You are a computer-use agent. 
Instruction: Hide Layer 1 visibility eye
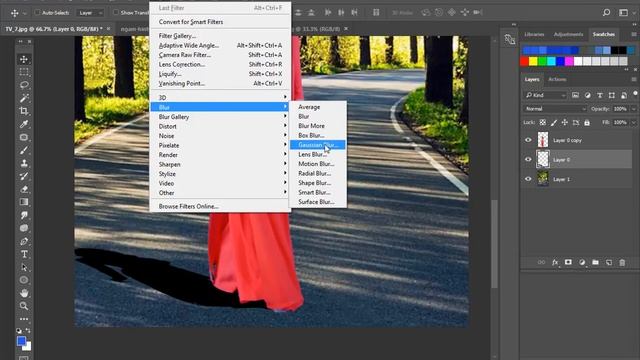tap(528, 179)
